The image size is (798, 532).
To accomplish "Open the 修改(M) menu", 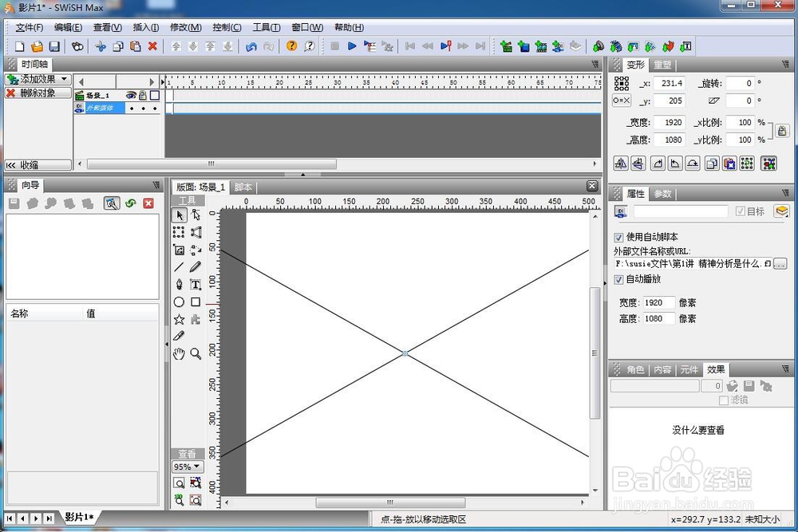I will pos(185,27).
